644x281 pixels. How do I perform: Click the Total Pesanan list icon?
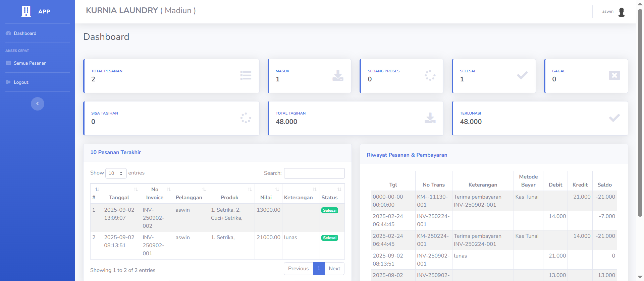click(246, 75)
